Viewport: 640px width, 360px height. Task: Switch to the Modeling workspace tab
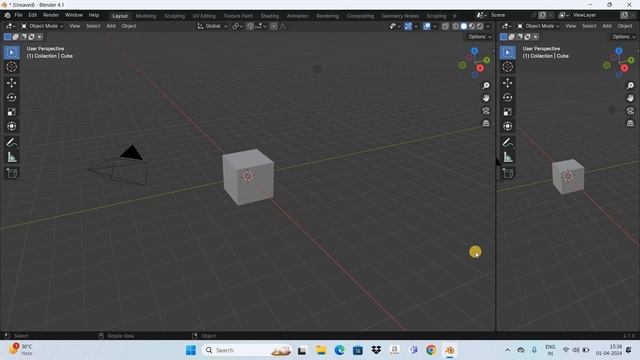(146, 16)
